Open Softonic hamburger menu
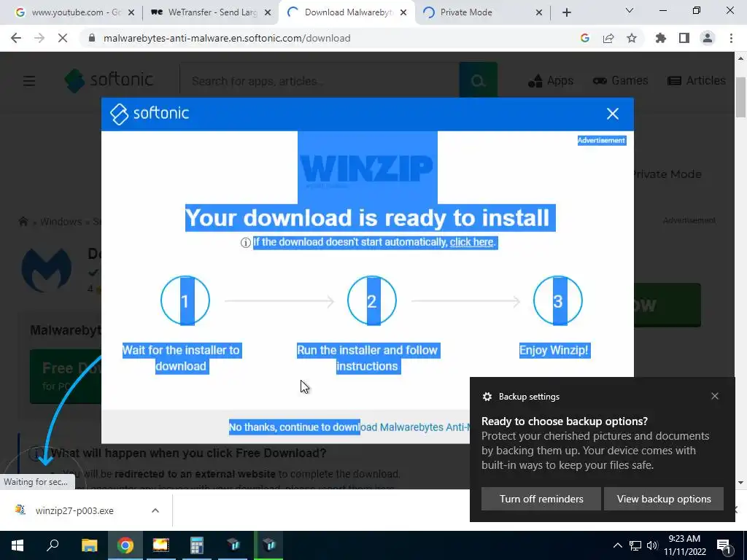This screenshot has height=560, width=747. (x=29, y=81)
